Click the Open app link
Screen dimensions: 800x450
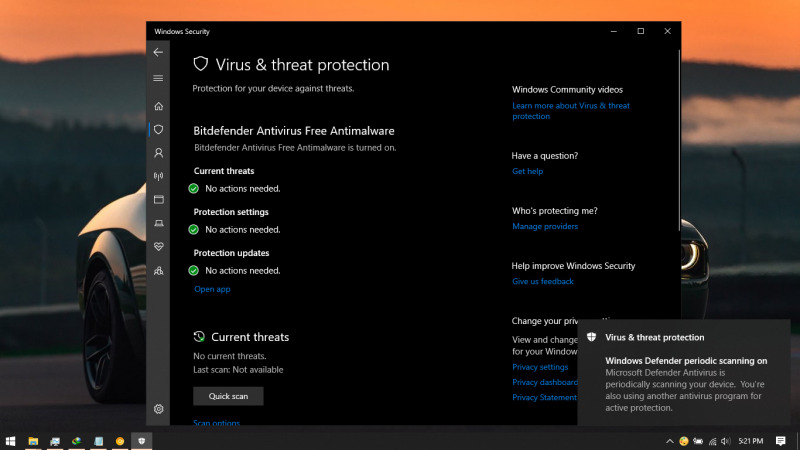pyautogui.click(x=212, y=289)
